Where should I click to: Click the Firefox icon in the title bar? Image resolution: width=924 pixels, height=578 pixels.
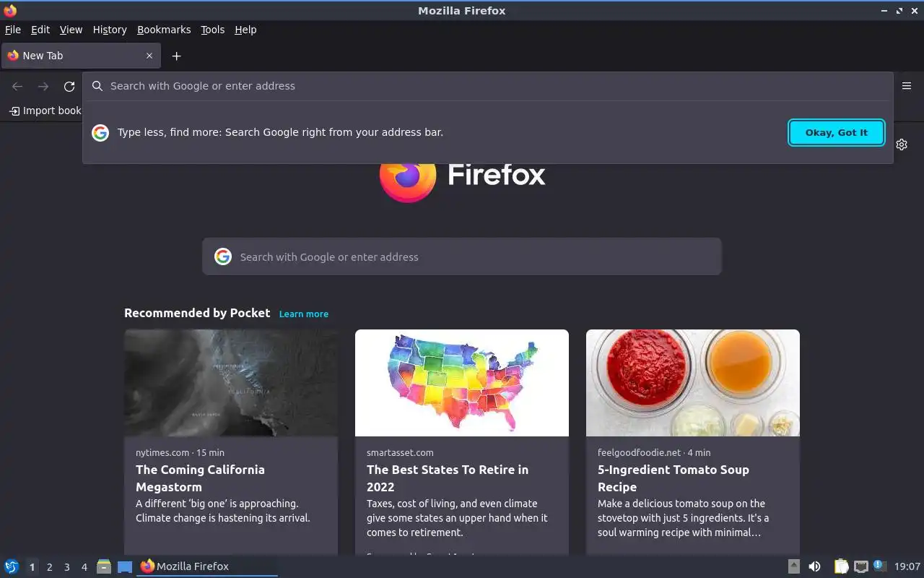coord(10,10)
